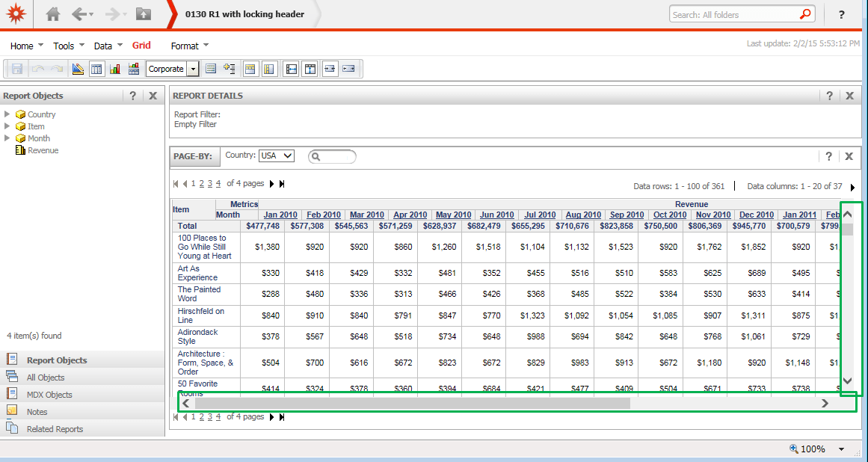Open help for Report Objects panel
The image size is (868, 462).
pyautogui.click(x=132, y=96)
